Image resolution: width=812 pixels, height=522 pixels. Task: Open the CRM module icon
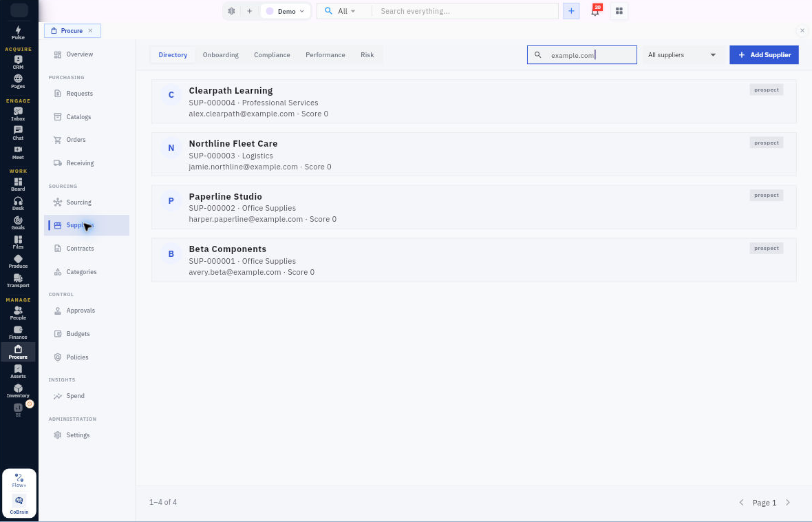pos(18,62)
